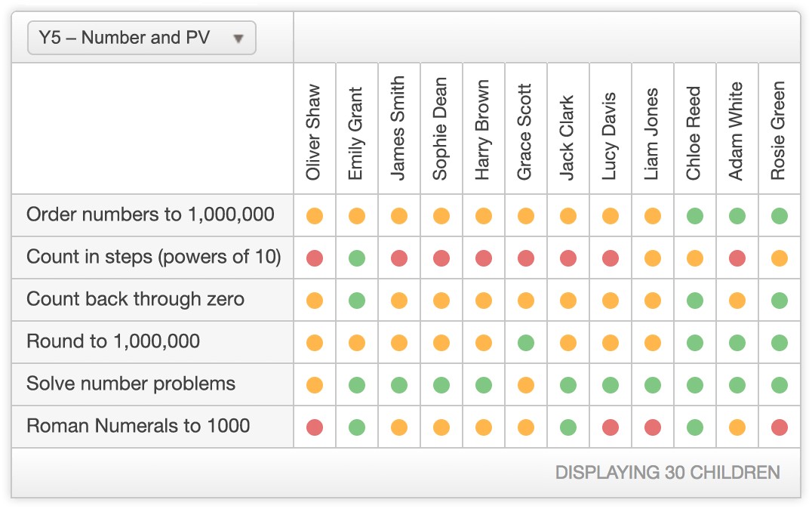Click Rosie Green's green dot for Count back through zero
812x509 pixels.
(780, 300)
